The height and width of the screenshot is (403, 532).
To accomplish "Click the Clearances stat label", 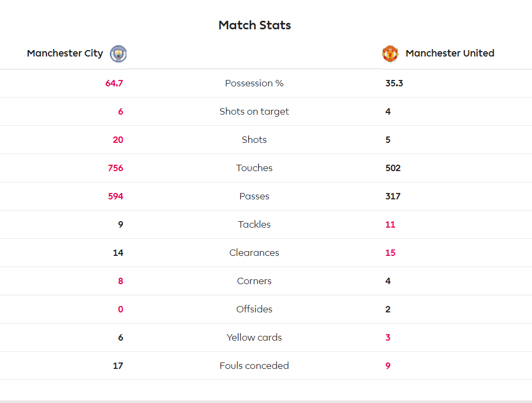I will tap(254, 253).
